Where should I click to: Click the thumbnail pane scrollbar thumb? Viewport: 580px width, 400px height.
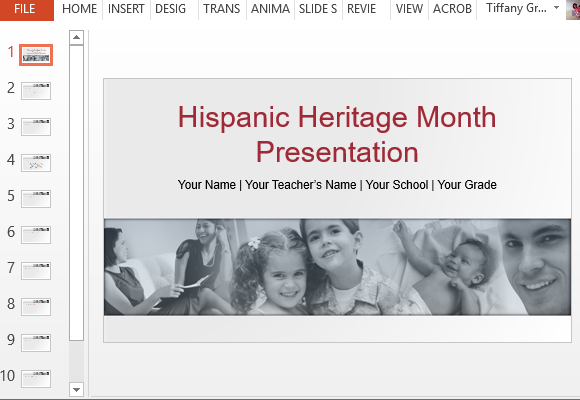(x=77, y=193)
